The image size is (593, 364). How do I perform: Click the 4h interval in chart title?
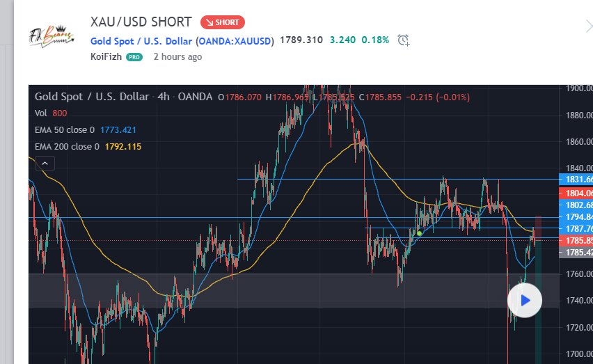[164, 97]
